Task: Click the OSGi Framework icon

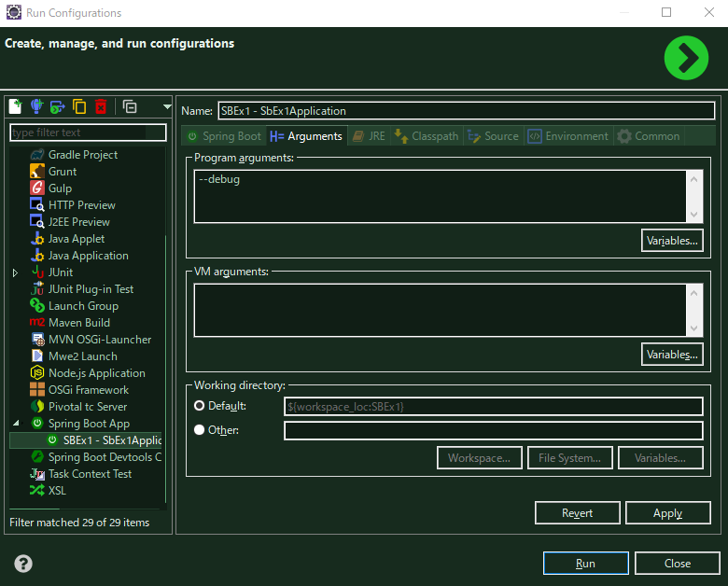Action: click(x=37, y=390)
